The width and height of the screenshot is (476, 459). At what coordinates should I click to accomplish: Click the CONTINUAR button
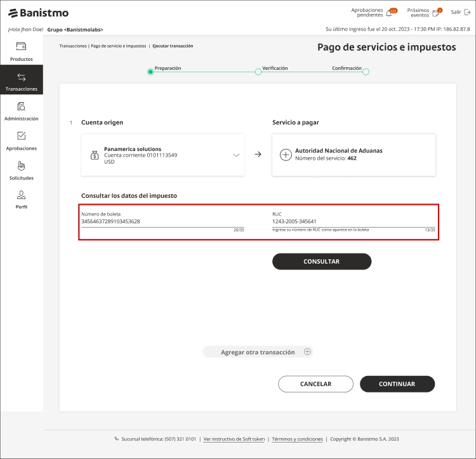[x=397, y=384]
